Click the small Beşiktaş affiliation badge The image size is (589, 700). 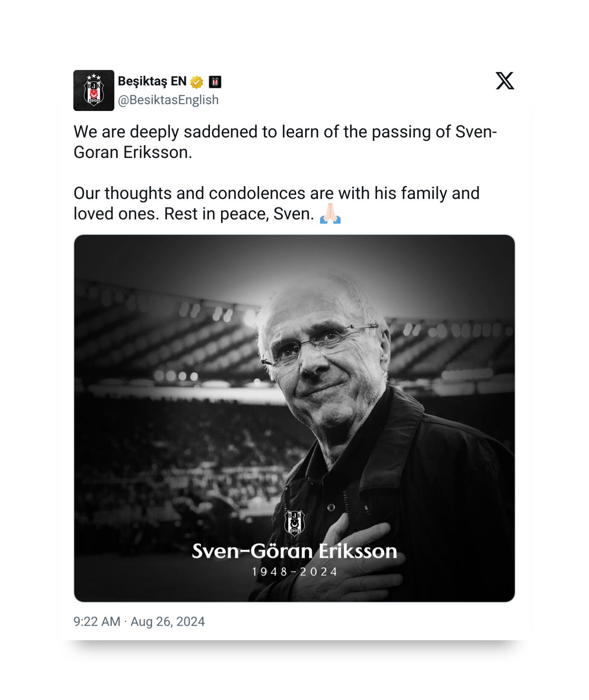pos(215,82)
